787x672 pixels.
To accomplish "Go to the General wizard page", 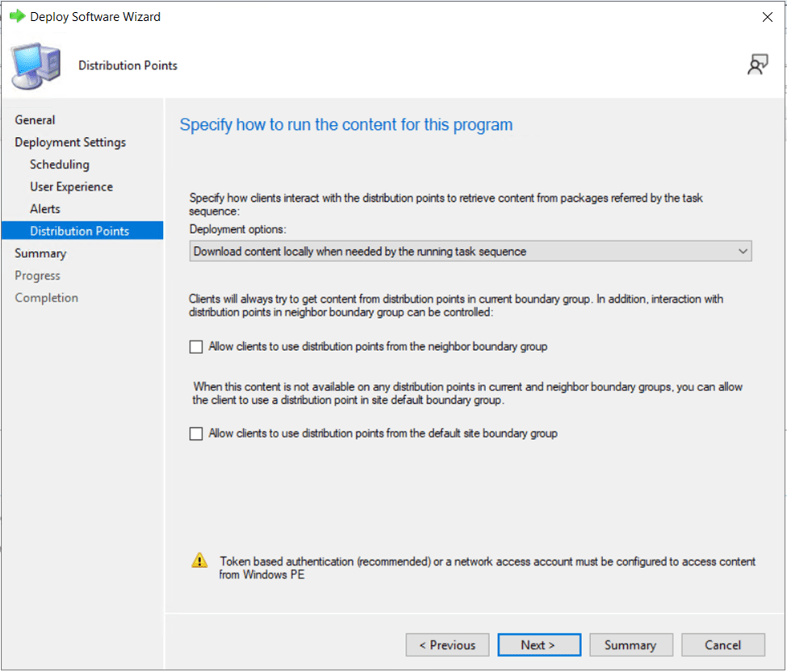I will (36, 120).
